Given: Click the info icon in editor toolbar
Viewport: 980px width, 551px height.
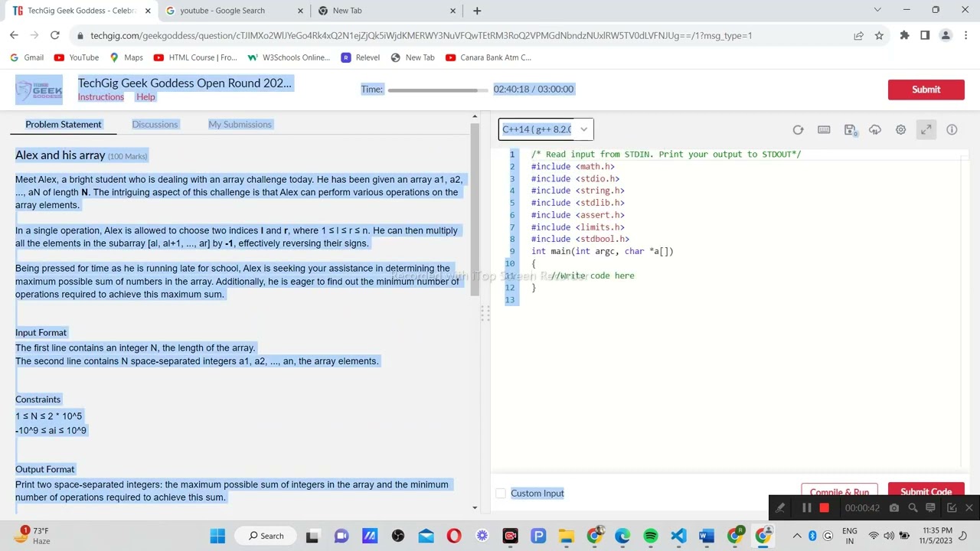Looking at the screenshot, I should click(x=952, y=130).
